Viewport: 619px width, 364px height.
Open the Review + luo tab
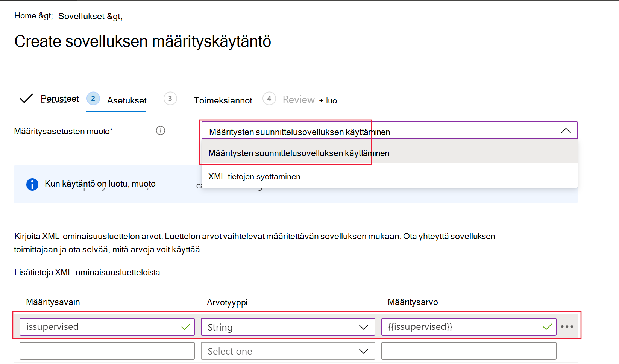coord(310,100)
